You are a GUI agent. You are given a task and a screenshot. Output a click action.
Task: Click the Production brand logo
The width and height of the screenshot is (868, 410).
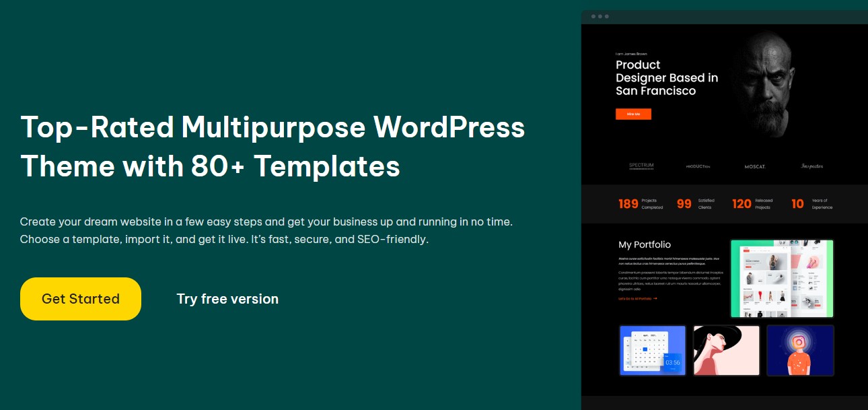coord(698,166)
